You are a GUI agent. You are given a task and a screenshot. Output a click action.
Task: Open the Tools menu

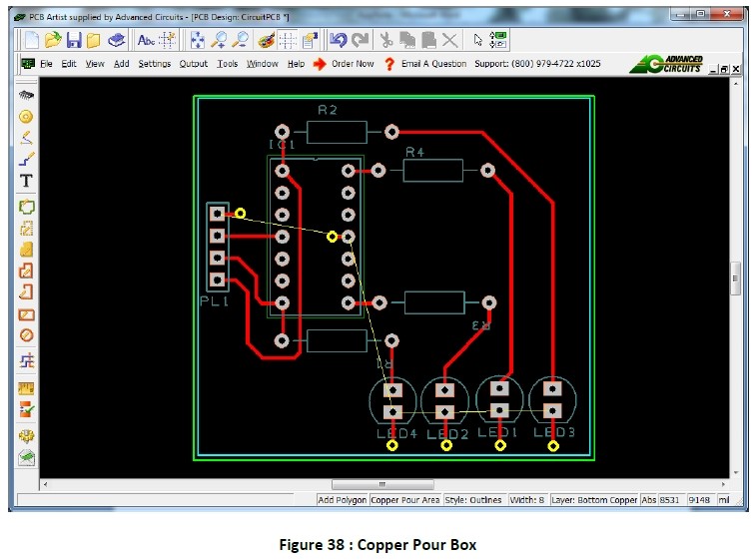[227, 64]
